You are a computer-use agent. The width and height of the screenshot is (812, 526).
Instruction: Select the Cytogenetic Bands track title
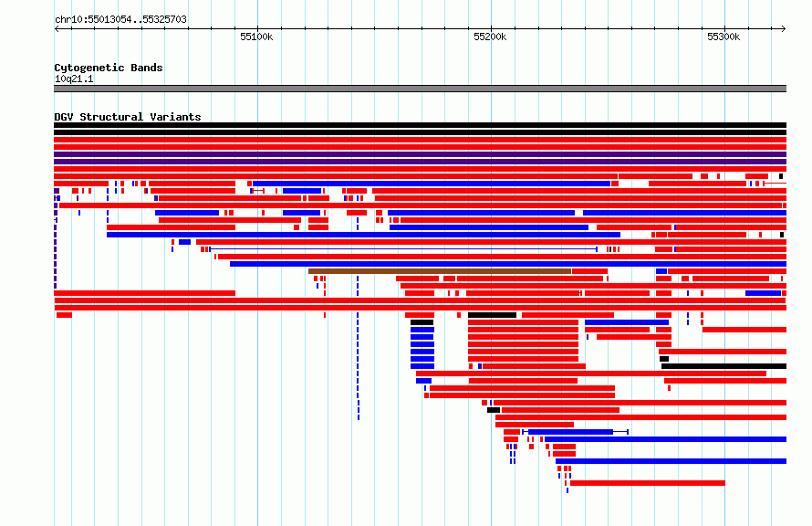pyautogui.click(x=109, y=68)
